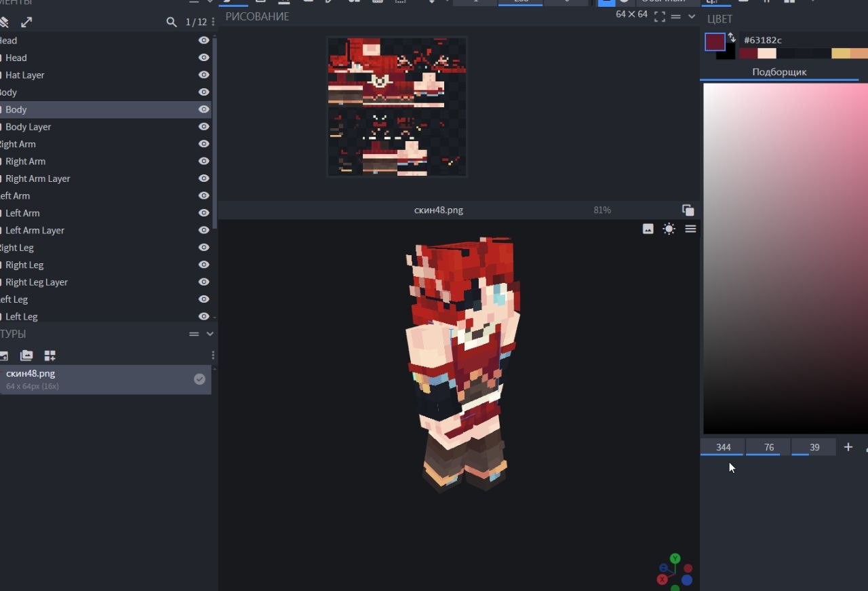Select the main dark red color swatch
Viewport: 868px width, 591px height.
[x=715, y=42]
